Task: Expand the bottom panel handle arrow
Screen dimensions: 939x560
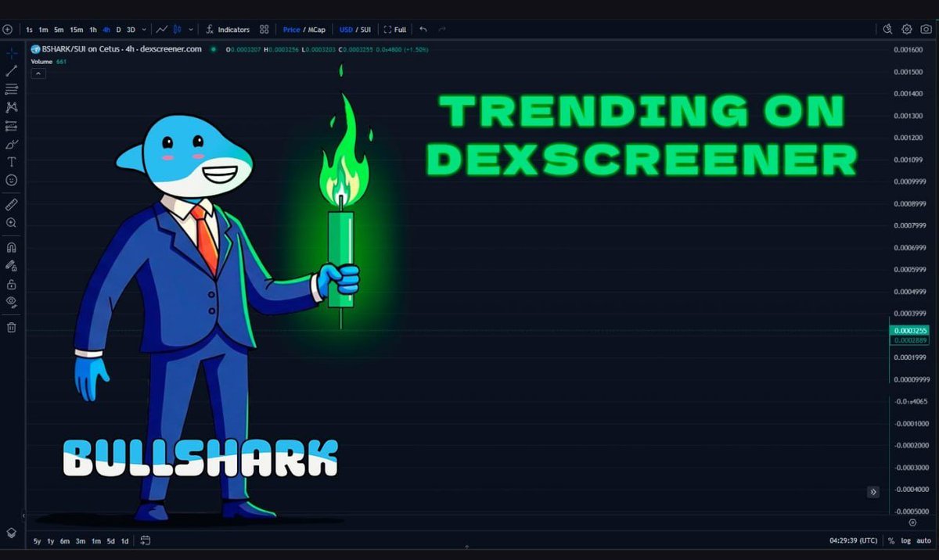Action: click(x=467, y=547)
